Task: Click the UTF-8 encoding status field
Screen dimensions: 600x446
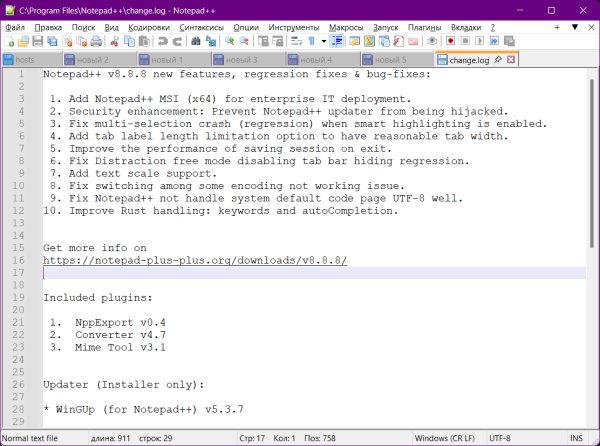Action: 500,438
